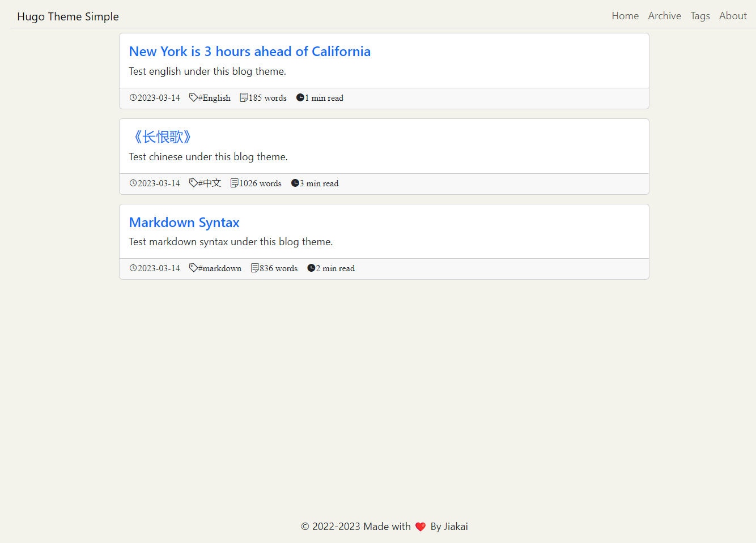Select Home in the navigation bar
The image size is (756, 543).
[x=625, y=16]
